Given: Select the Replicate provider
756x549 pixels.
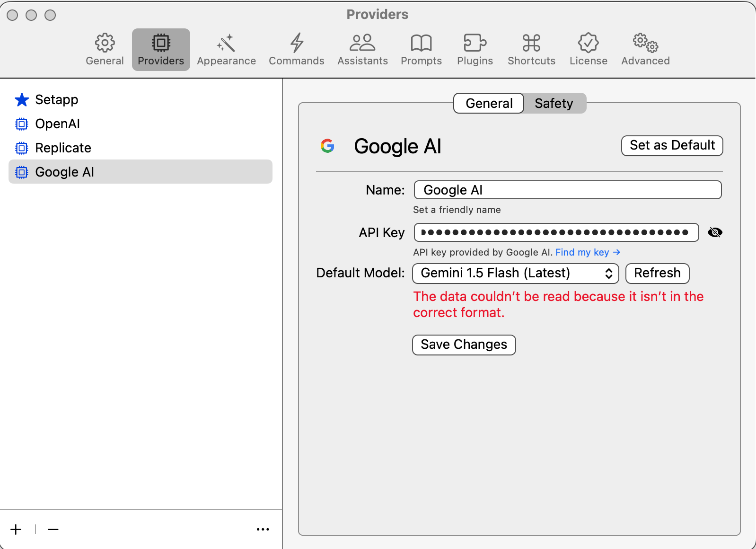Looking at the screenshot, I should click(141, 148).
